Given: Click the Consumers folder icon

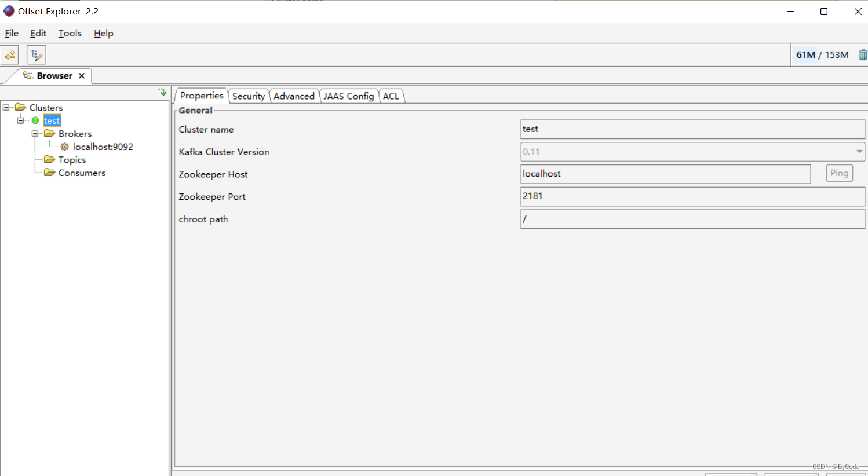Looking at the screenshot, I should [x=50, y=173].
